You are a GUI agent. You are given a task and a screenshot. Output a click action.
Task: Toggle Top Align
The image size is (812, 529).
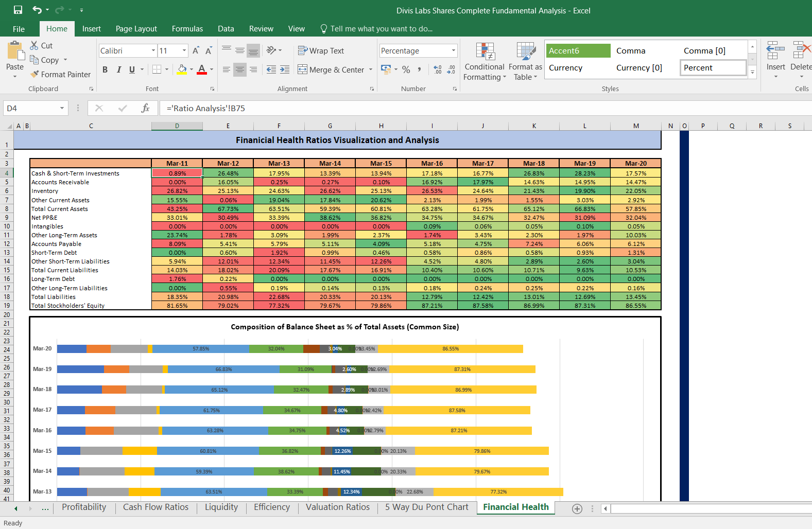[x=227, y=50]
